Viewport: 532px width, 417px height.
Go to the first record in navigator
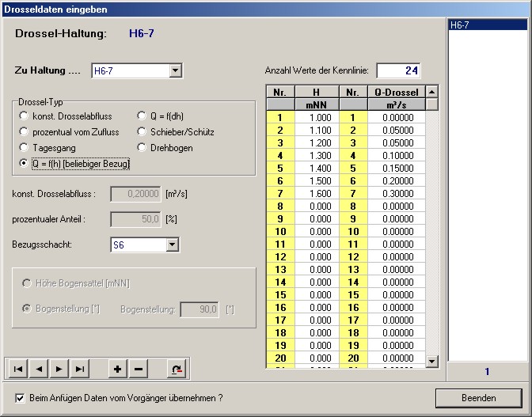18,369
